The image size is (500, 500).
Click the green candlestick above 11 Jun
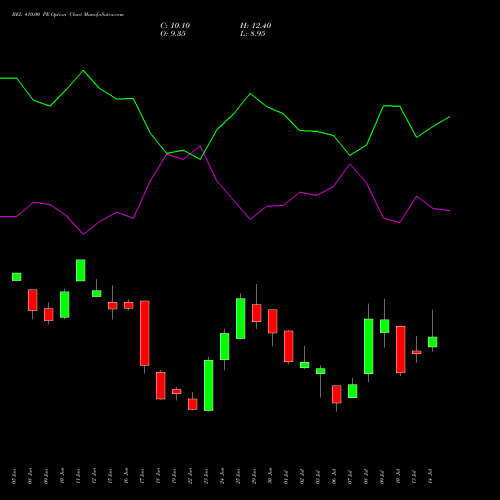coord(81,270)
